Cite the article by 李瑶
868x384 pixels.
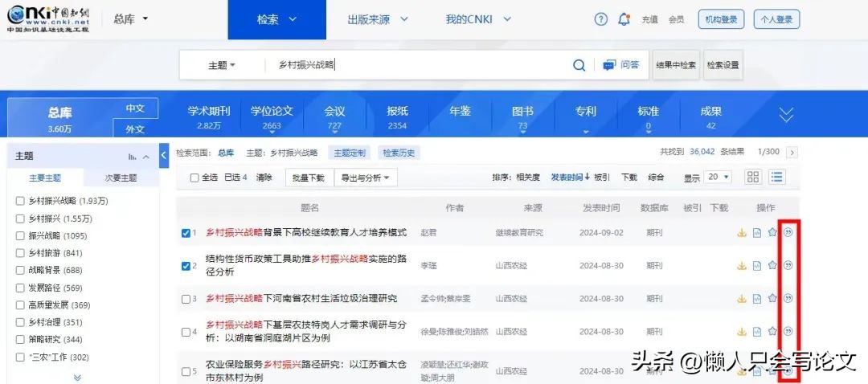(x=788, y=266)
